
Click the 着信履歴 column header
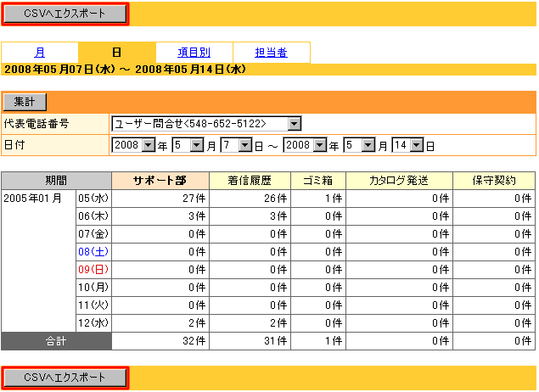250,180
